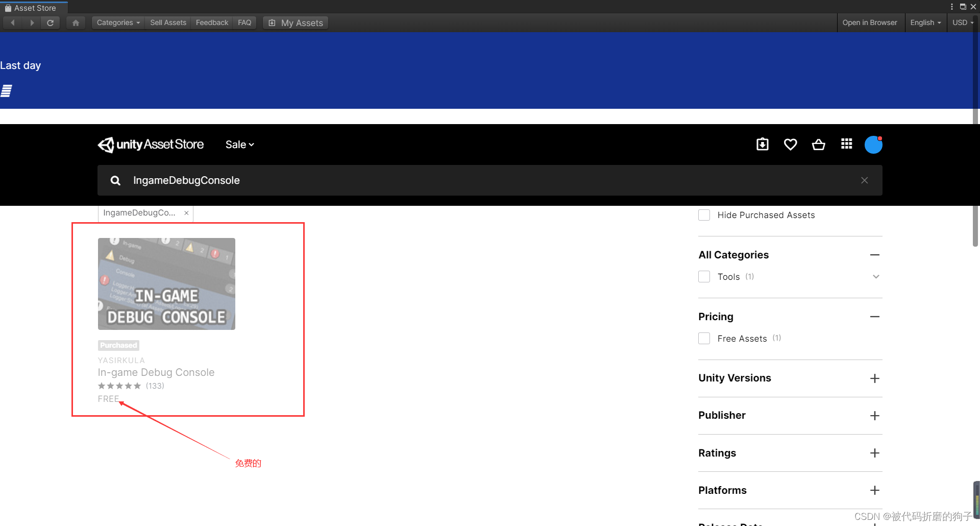Click the five-star rating (133)

click(131, 386)
